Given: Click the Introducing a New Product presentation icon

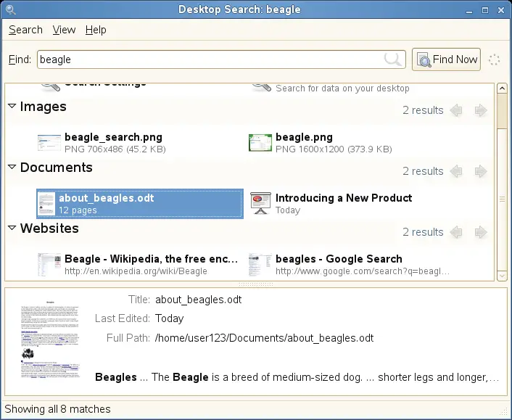Looking at the screenshot, I should [x=260, y=204].
